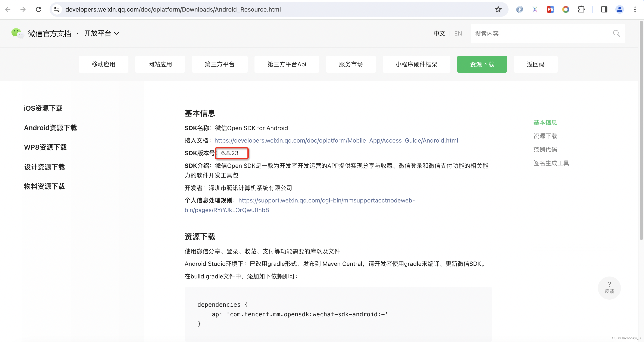
Task: Switch language to EN
Action: (458, 34)
